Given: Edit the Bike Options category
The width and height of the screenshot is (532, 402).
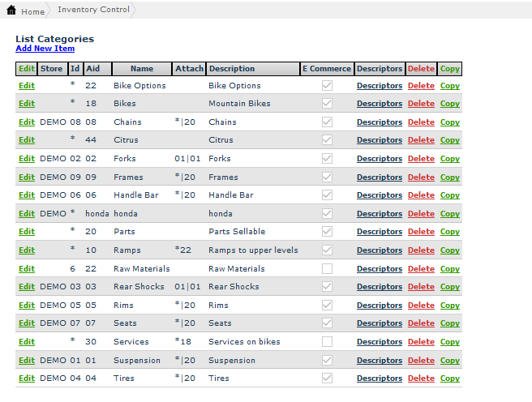Looking at the screenshot, I should click(x=27, y=86).
